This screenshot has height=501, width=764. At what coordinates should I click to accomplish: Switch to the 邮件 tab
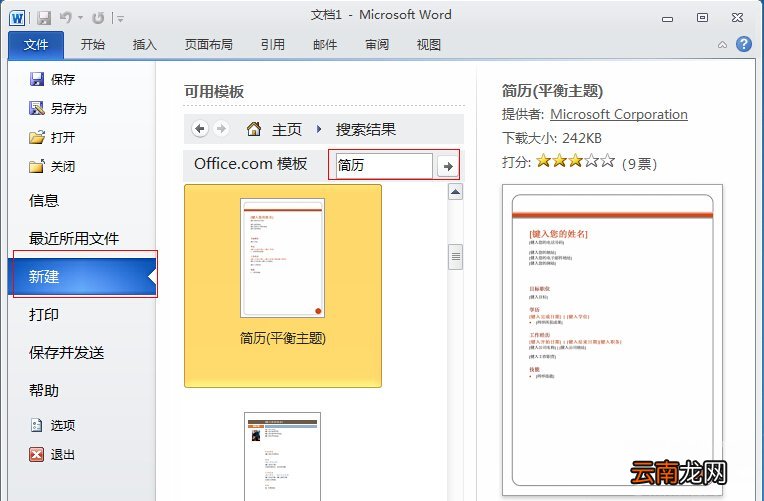325,45
